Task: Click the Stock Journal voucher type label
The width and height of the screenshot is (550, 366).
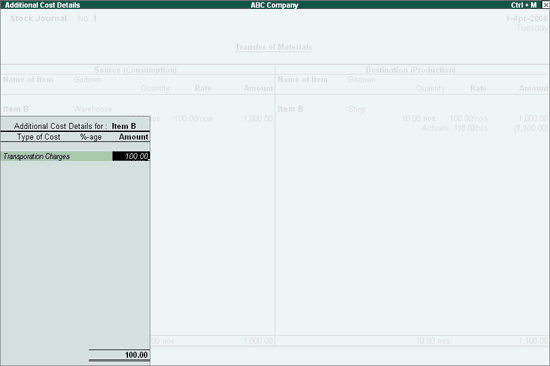Action: [x=39, y=18]
